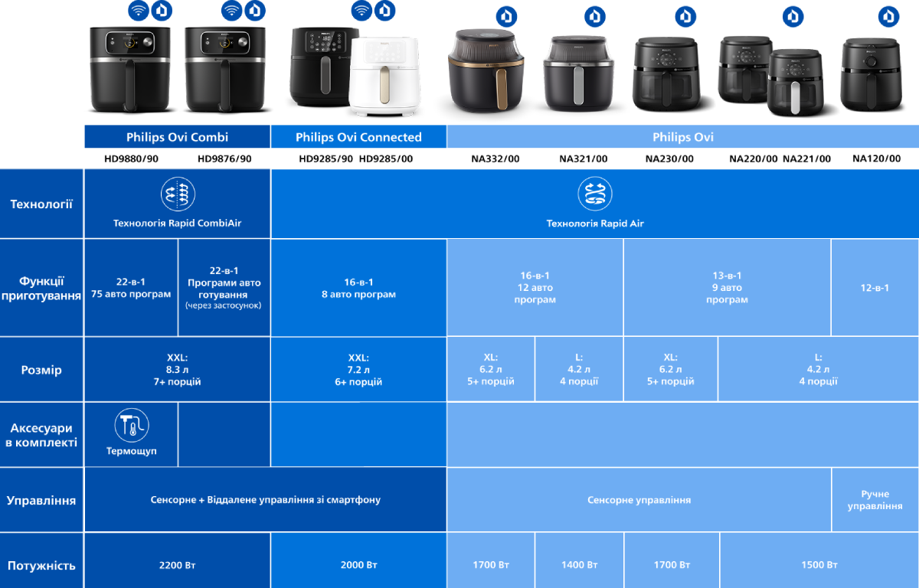Click model number NA120/00
The image size is (919, 588).
coord(877,158)
